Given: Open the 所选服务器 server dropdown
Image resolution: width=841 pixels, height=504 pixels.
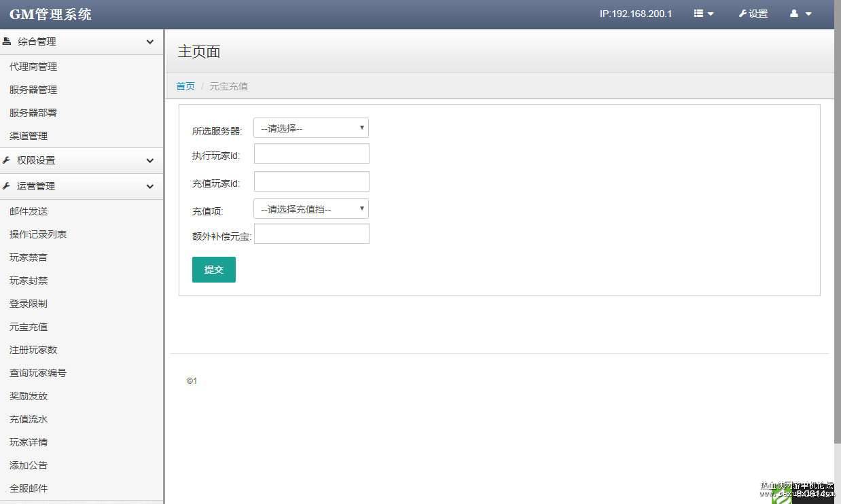Looking at the screenshot, I should tap(311, 128).
